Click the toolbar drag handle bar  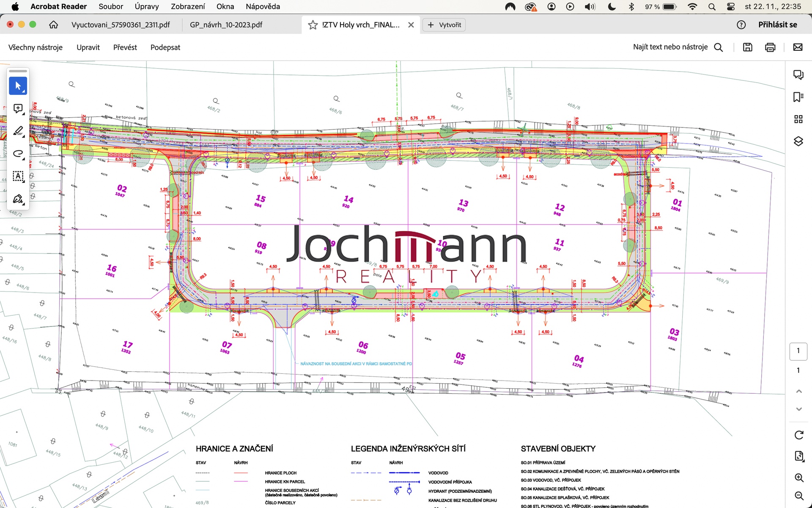pos(18,71)
